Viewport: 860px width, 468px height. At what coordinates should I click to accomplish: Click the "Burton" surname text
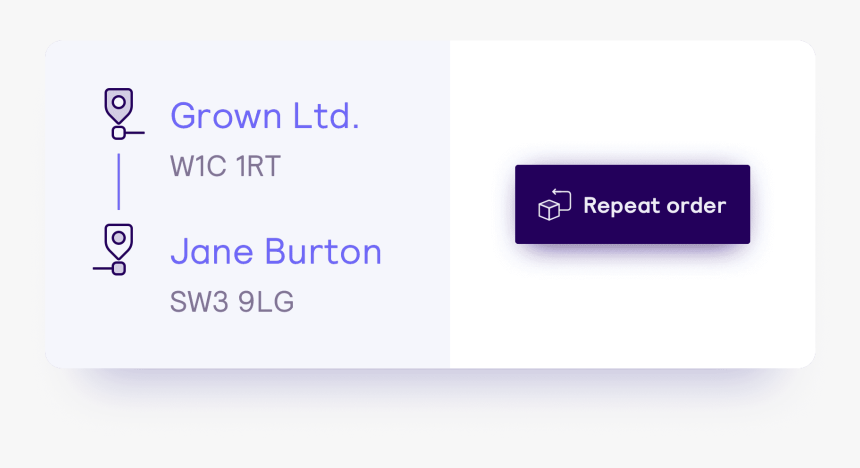(323, 251)
